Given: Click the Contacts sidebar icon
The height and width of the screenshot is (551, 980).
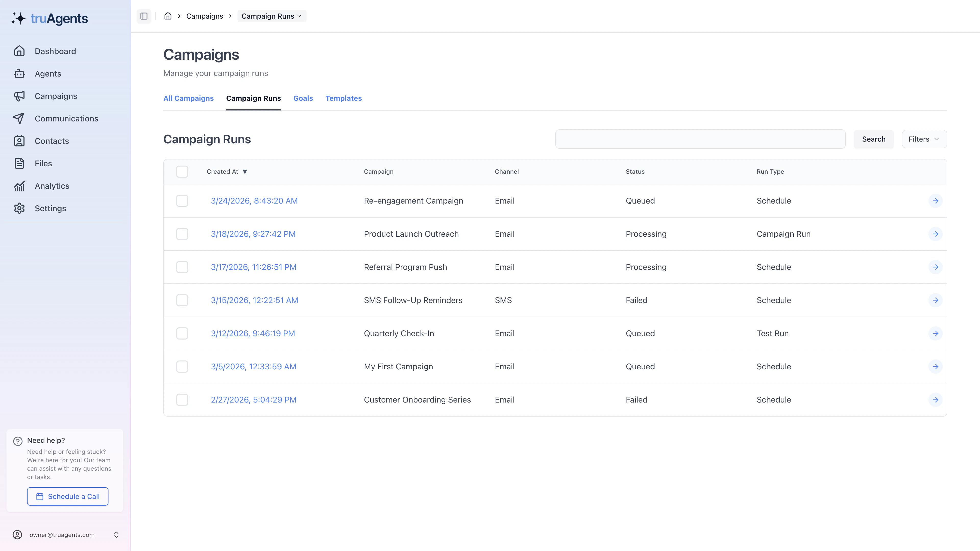Looking at the screenshot, I should tap(19, 141).
